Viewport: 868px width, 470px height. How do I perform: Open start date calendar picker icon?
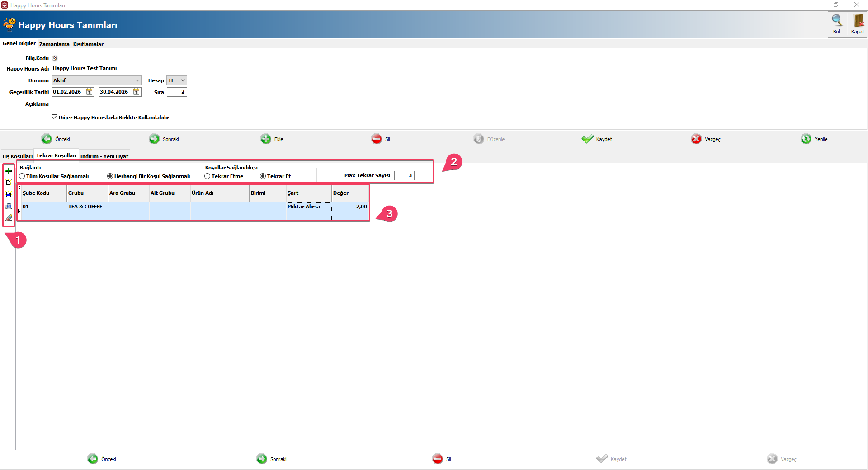click(90, 92)
